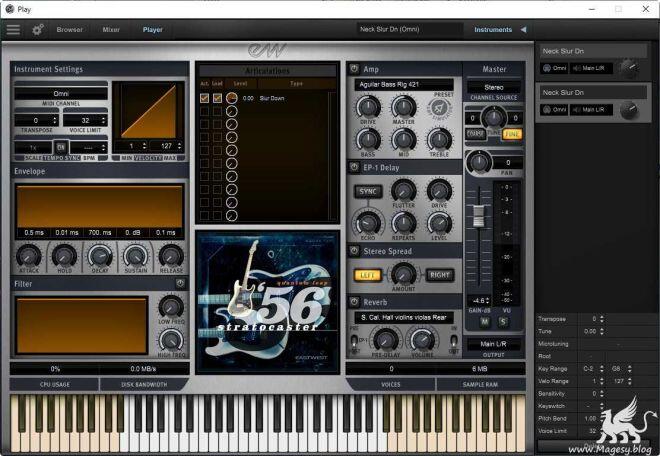The height and width of the screenshot is (456, 660).
Task: Click the delay Echo knob
Action: pyautogui.click(x=368, y=223)
